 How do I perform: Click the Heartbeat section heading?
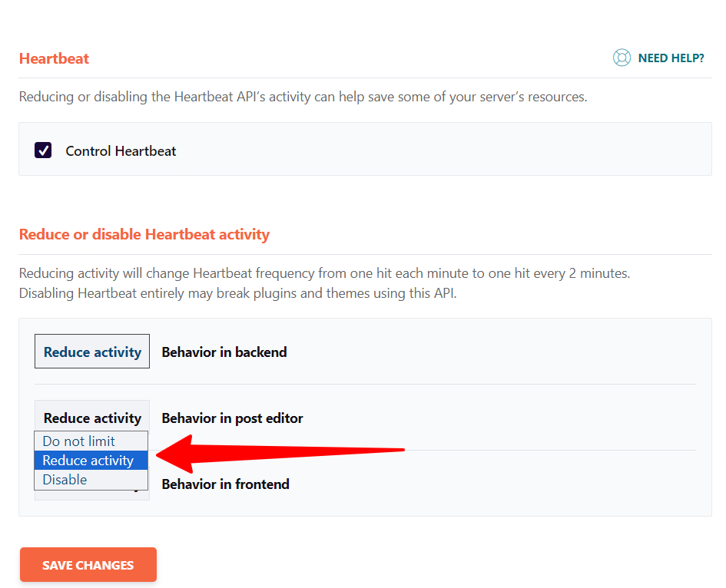click(x=54, y=58)
